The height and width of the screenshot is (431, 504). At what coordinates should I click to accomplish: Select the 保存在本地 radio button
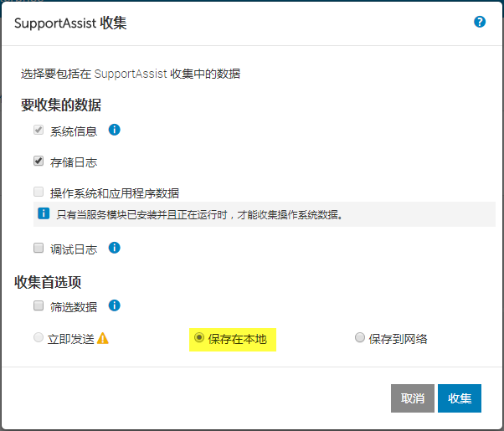pos(199,337)
